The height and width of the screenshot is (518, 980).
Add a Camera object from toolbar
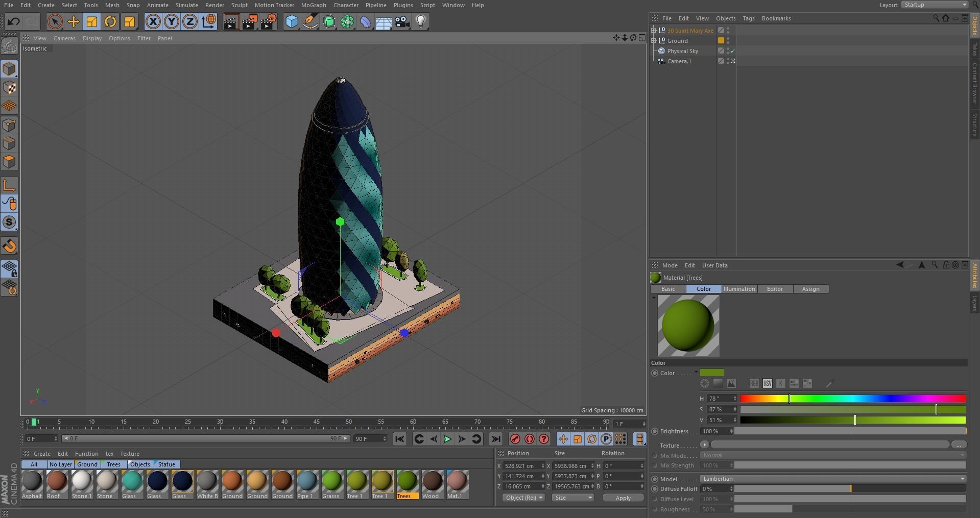402,21
